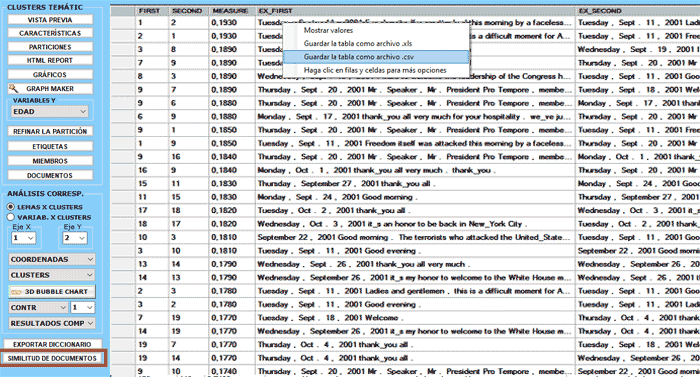
Task: Choose Guardar la tabla como archivo .csv
Action: coord(376,57)
